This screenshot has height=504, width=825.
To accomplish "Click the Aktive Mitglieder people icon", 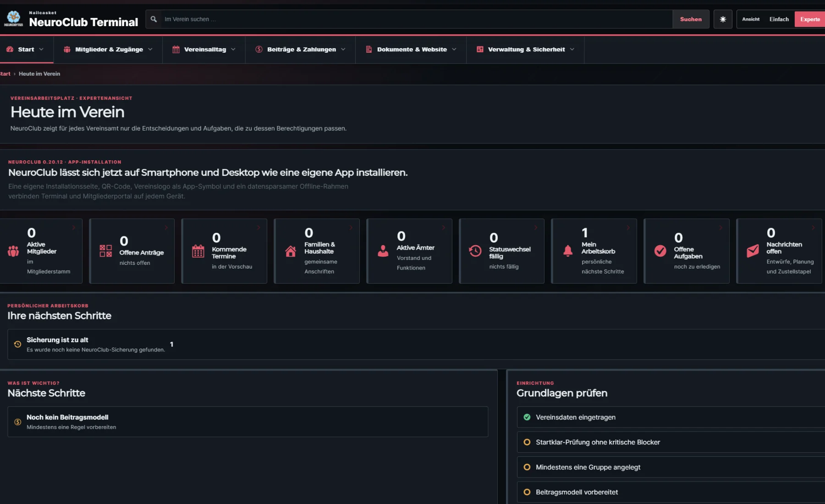I will (13, 251).
